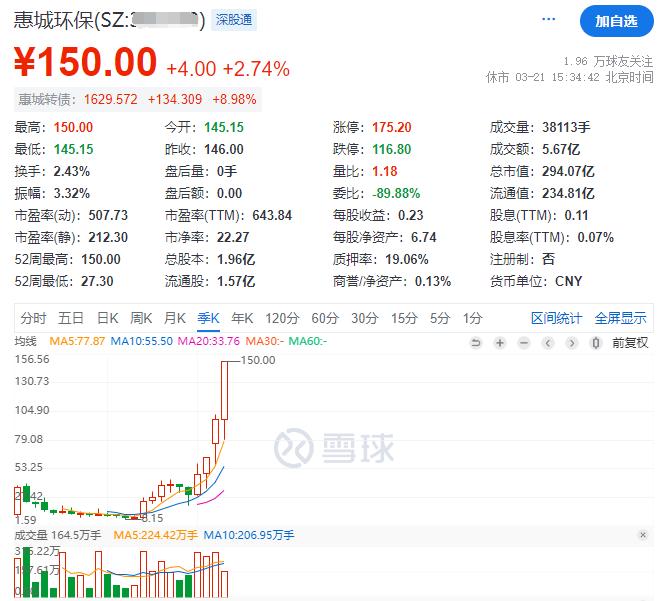Click the volume MA5:224.42万手 label
The width and height of the screenshot is (661, 601).
[x=156, y=535]
